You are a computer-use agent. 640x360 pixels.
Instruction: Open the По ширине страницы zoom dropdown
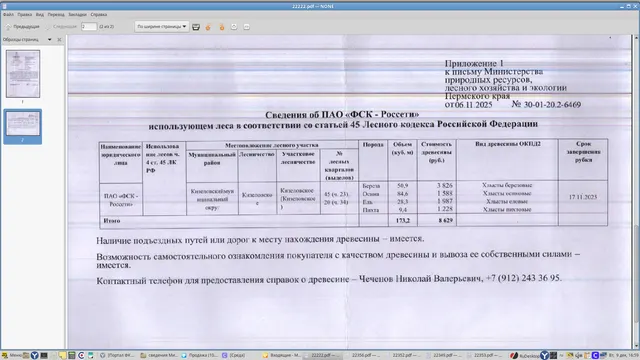point(162,27)
